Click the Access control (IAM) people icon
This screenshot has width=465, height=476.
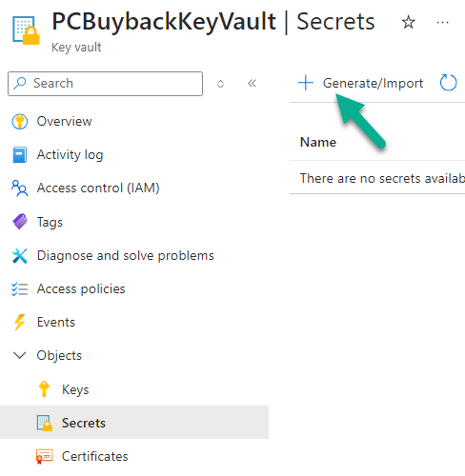20,188
